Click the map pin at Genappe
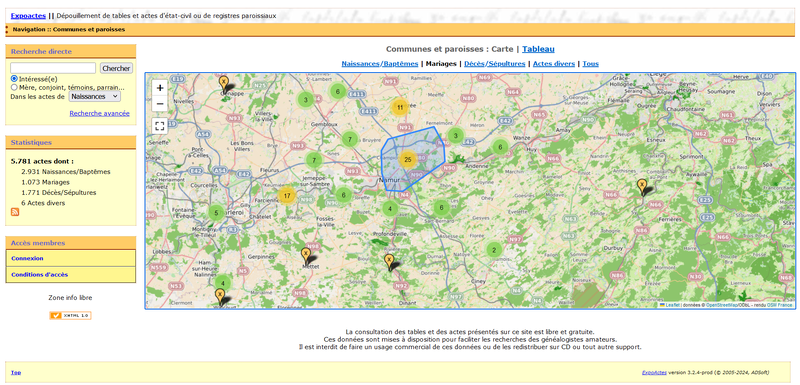 [223, 84]
